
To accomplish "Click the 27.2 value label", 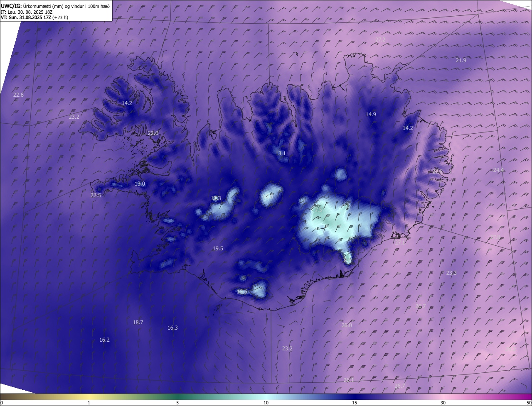I will [380, 39].
